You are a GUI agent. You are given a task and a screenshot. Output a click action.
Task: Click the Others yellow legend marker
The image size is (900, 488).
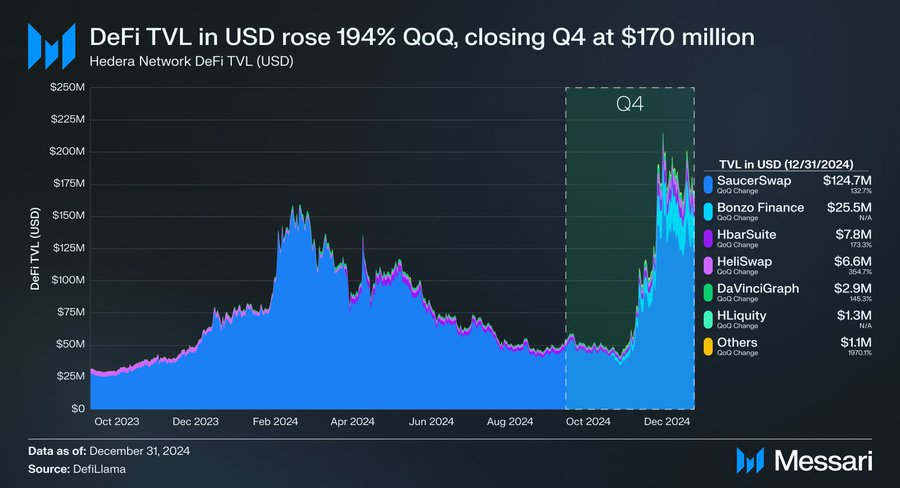[x=708, y=346]
